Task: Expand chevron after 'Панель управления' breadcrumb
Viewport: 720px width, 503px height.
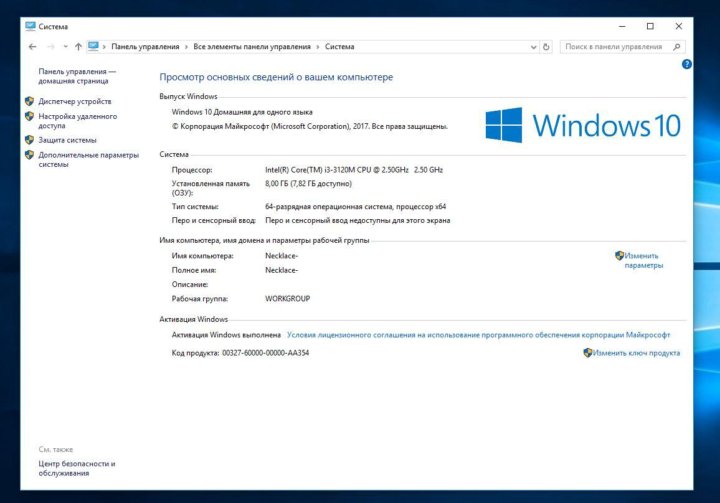Action: 186,47
